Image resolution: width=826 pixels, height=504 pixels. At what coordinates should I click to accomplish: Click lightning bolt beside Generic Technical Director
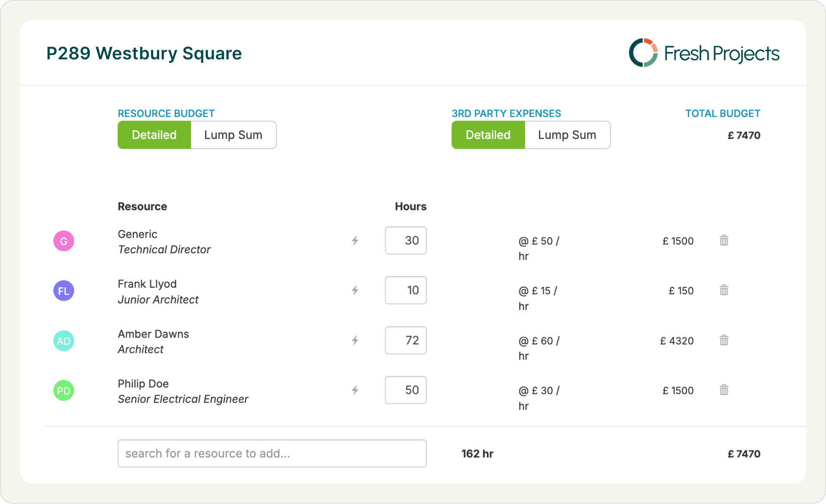pos(355,240)
